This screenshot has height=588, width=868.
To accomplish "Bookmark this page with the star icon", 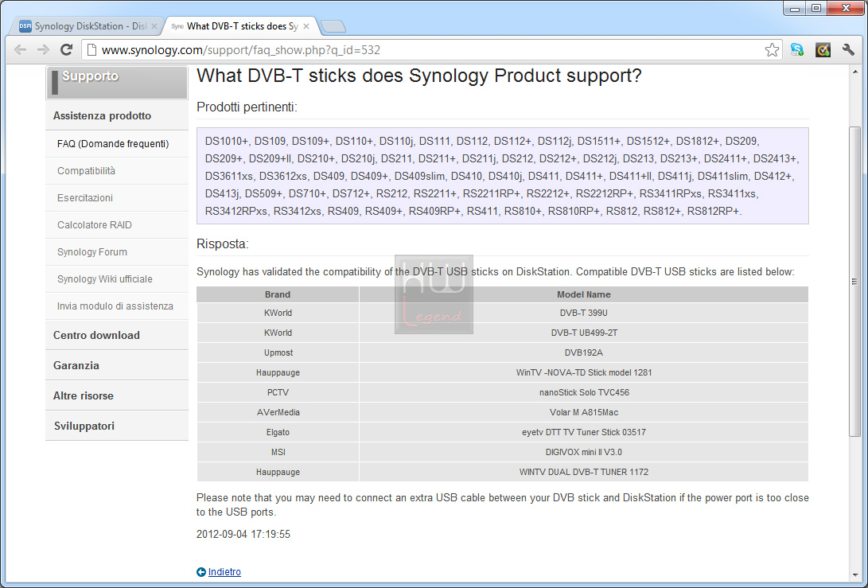I will 772,50.
